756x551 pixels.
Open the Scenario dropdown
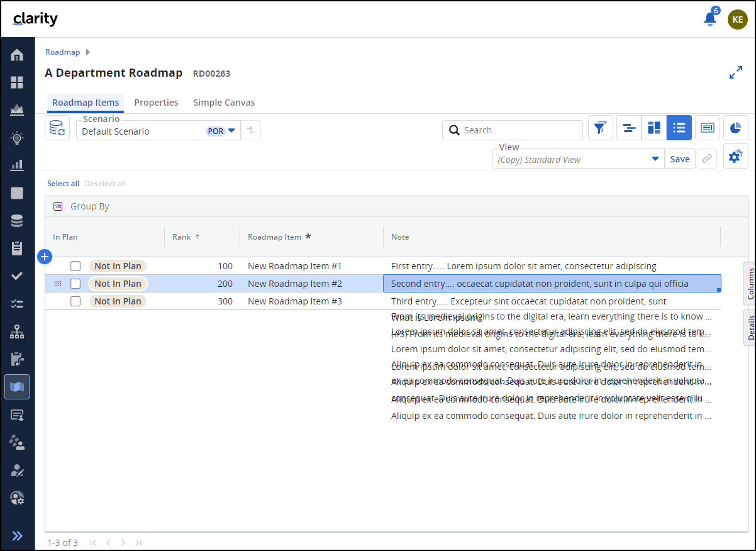231,131
